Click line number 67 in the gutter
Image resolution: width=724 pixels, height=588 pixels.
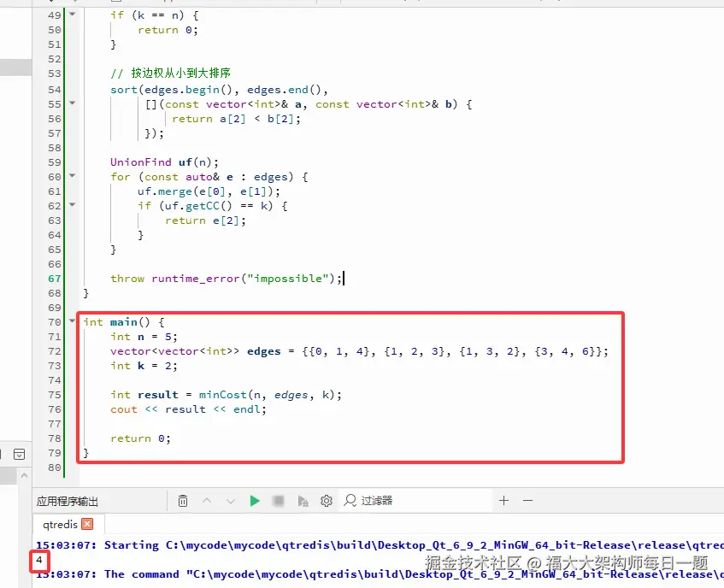click(x=55, y=279)
